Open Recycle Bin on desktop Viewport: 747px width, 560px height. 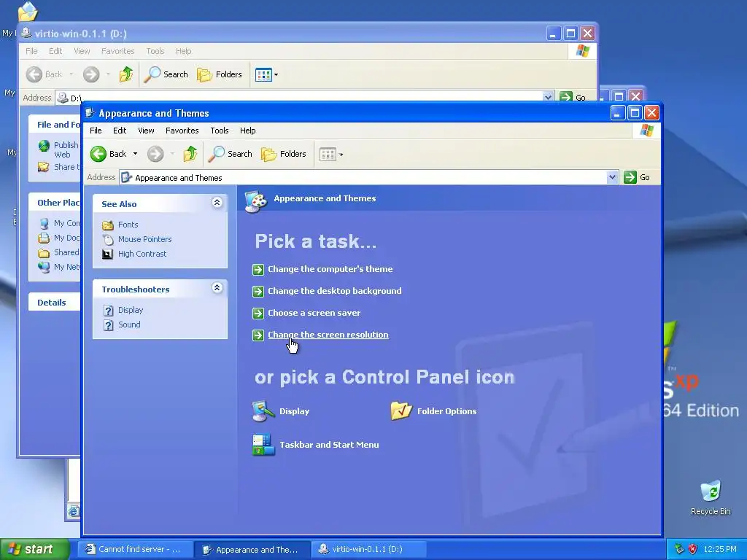(711, 497)
